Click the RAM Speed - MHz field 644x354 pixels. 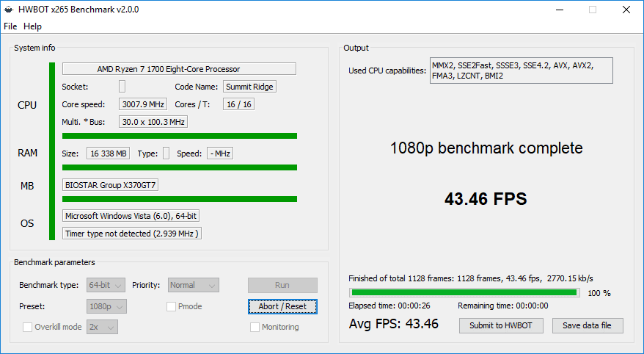(x=220, y=153)
